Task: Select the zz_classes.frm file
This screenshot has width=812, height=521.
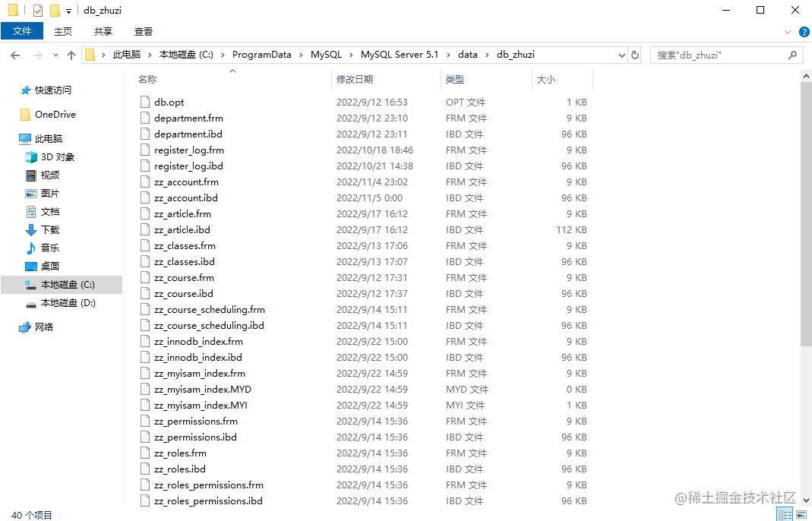Action: [x=185, y=246]
